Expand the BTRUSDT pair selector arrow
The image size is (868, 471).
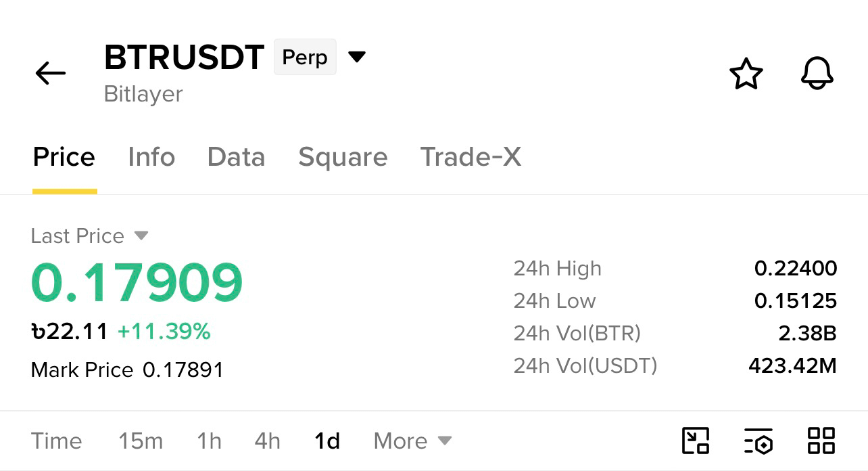[357, 56]
